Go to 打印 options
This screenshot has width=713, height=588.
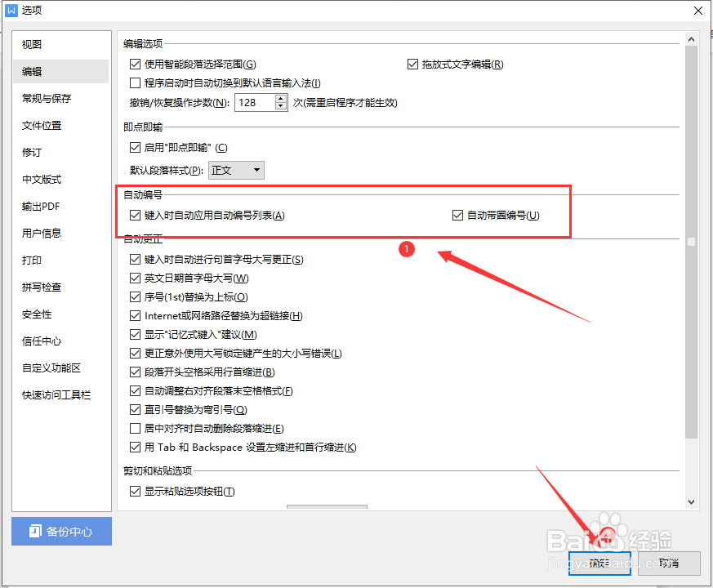(x=32, y=261)
